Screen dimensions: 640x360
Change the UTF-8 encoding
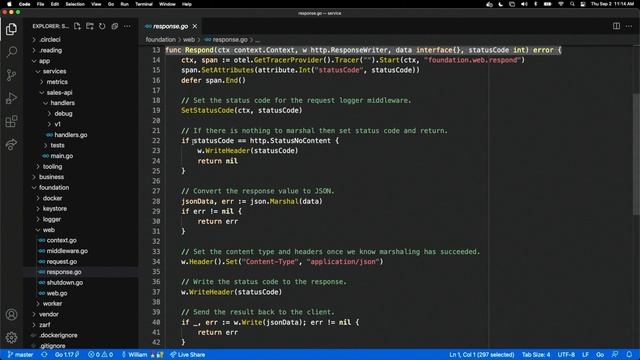(x=566, y=355)
